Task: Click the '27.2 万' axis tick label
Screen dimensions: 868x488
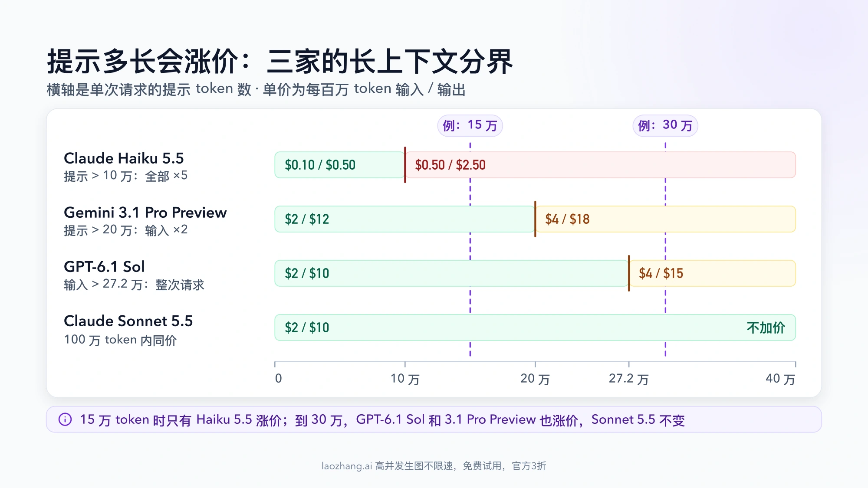Action: point(628,379)
